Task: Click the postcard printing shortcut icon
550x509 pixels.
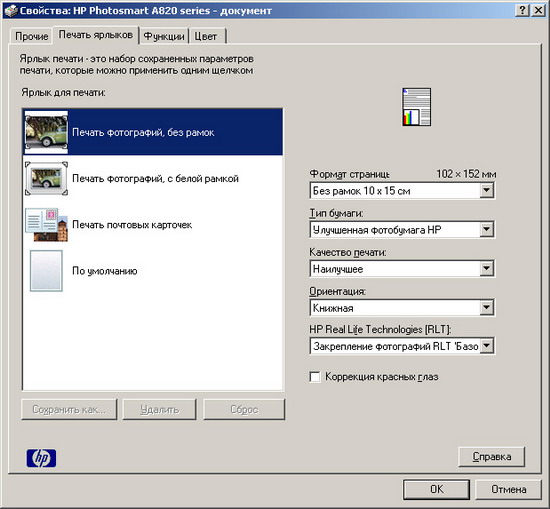Action: [46, 225]
